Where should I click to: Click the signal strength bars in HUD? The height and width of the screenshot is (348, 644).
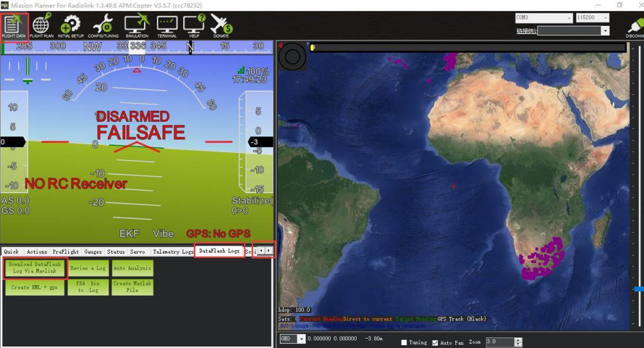point(241,70)
